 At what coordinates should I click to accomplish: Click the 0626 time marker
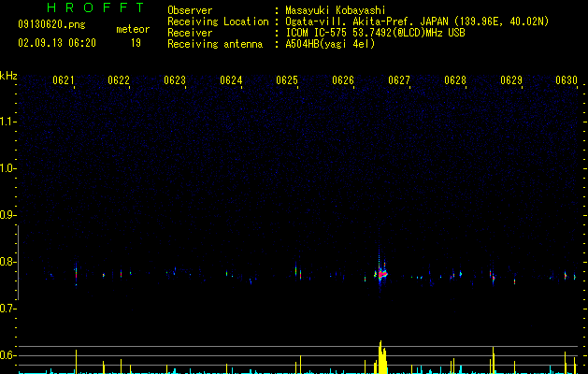[343, 80]
